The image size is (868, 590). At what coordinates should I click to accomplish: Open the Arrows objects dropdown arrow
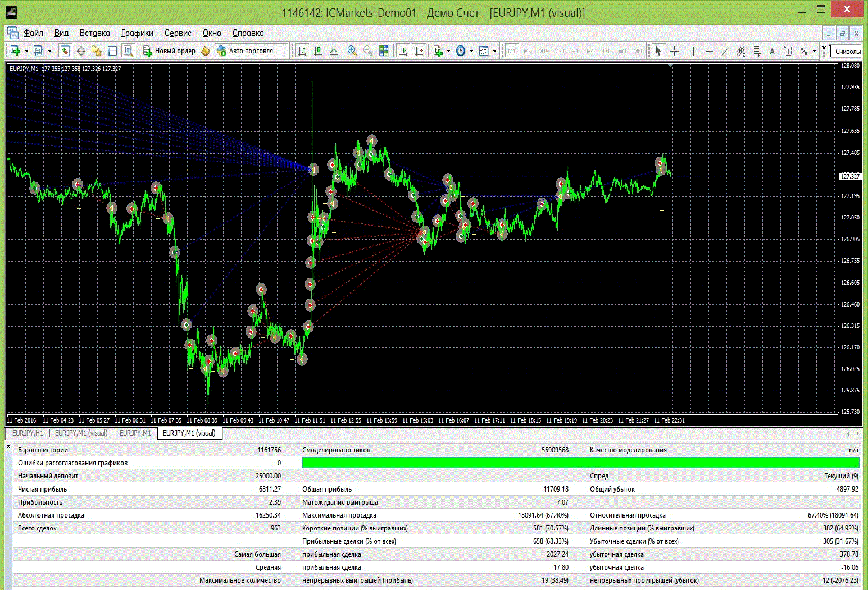coord(814,51)
